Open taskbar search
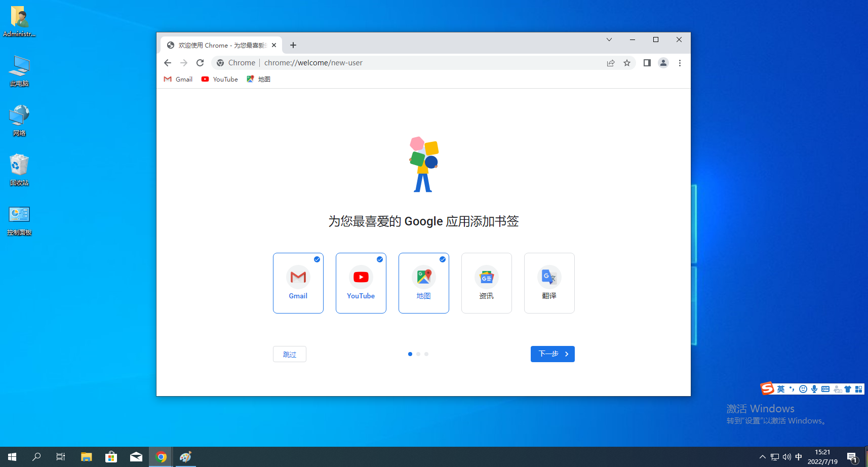The width and height of the screenshot is (868, 467). (x=36, y=457)
